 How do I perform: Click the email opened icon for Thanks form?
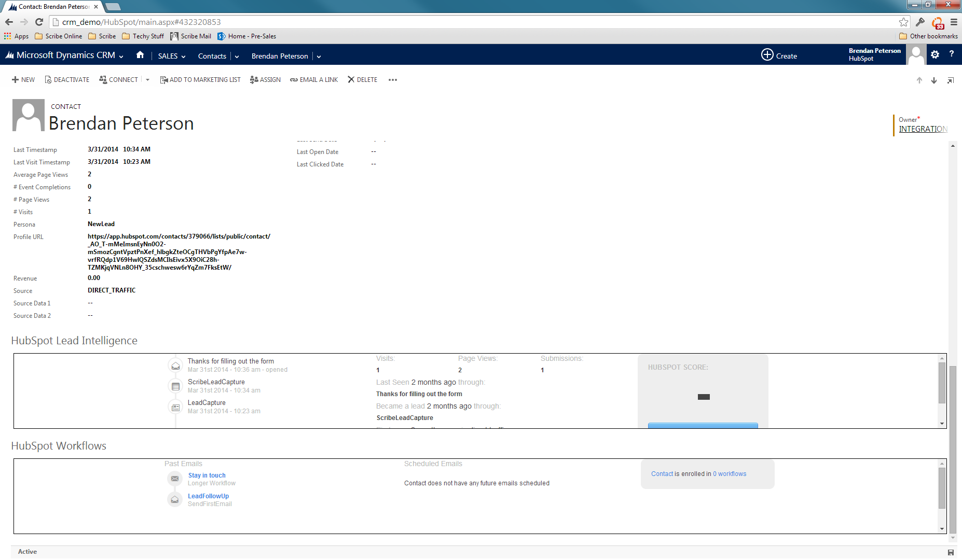[x=176, y=366]
